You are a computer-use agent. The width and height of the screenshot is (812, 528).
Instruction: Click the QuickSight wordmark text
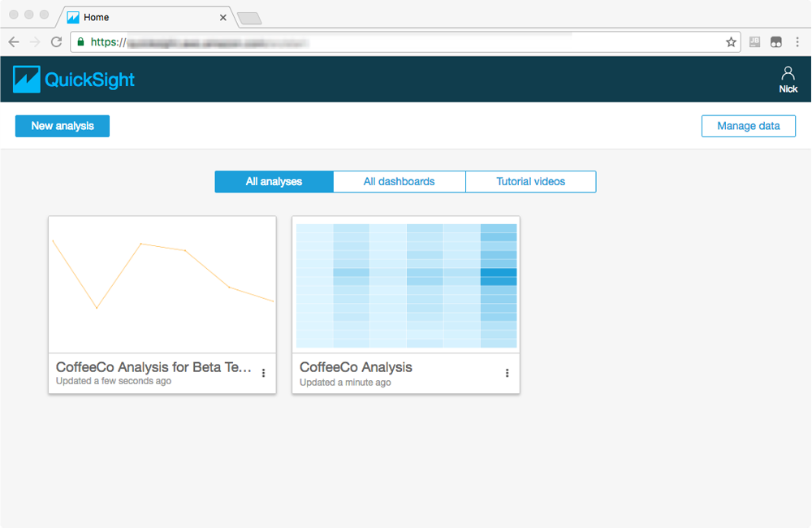click(89, 80)
